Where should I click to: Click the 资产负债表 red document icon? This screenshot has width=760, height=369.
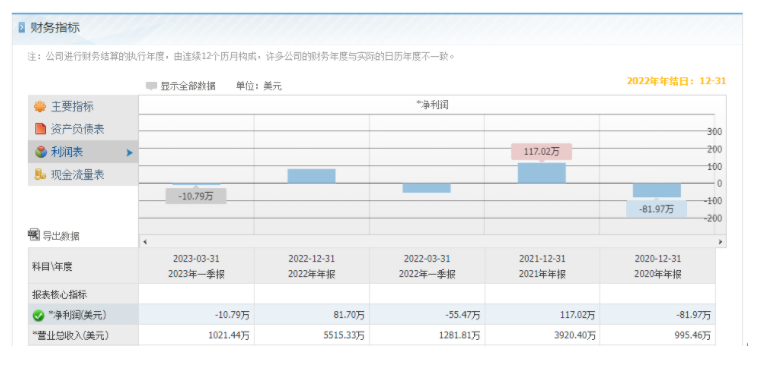(40, 129)
